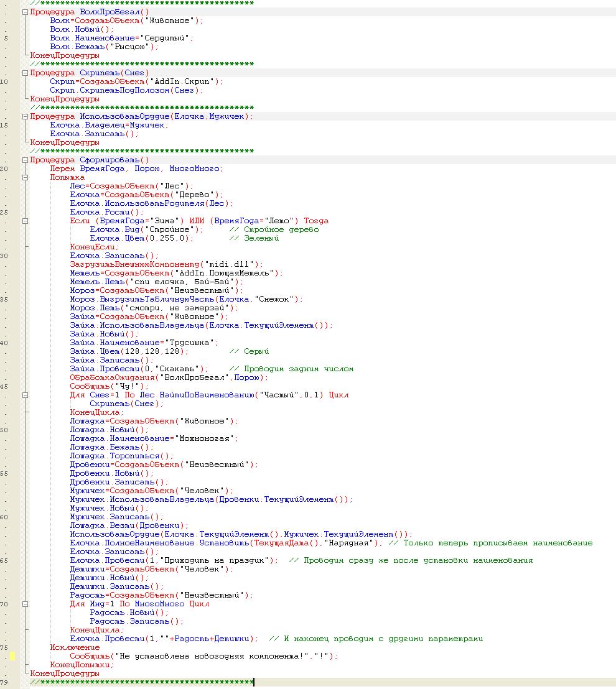This screenshot has height=689, width=616.
Task: Place cursor on Сообщить("Чу!") line
Action: click(110, 386)
